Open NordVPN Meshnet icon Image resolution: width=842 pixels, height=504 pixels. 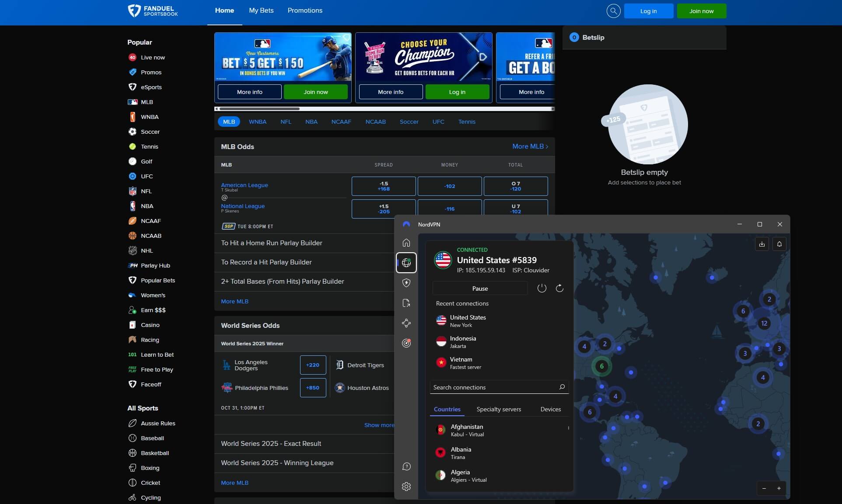[406, 323]
